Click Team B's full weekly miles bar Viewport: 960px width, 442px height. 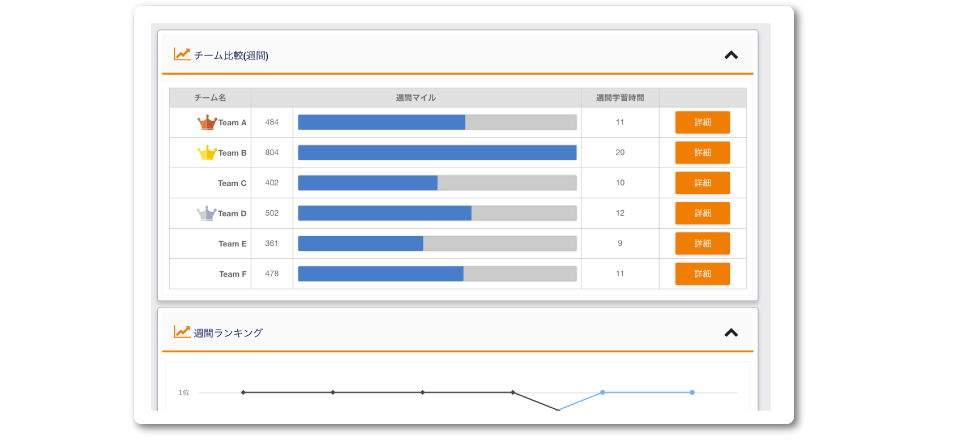point(437,153)
